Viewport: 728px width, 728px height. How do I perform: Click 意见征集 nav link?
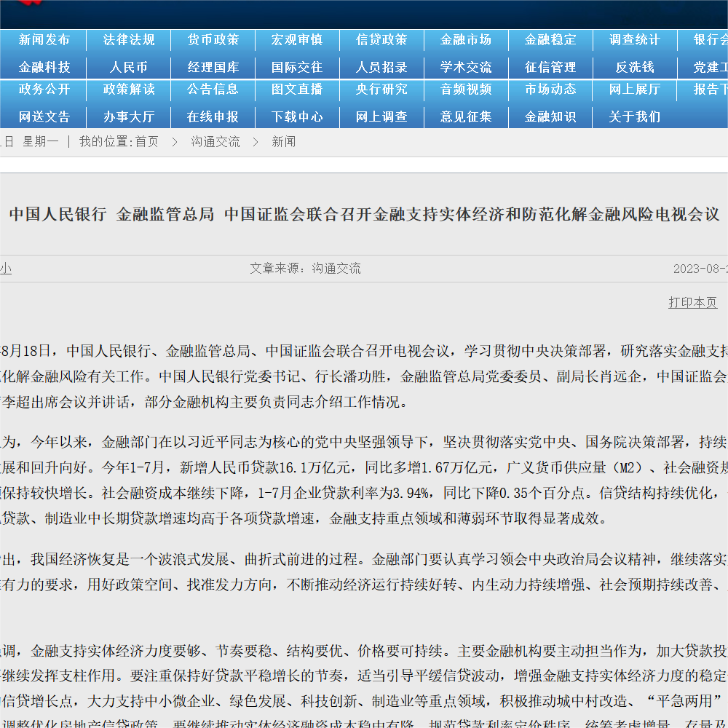466,116
